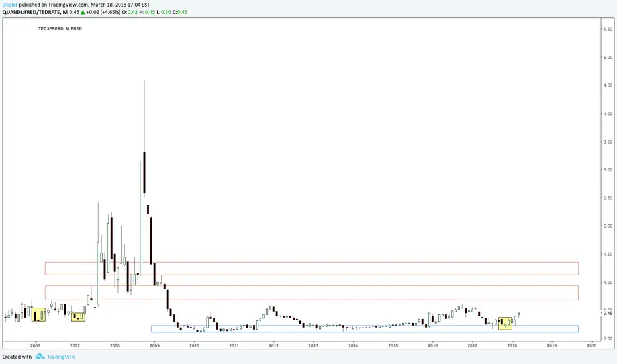
Task: Click the 5.50 price axis label
Action: point(608,30)
